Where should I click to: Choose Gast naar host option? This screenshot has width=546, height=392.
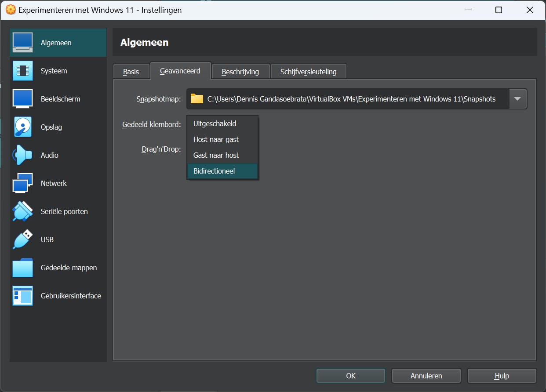[222, 155]
